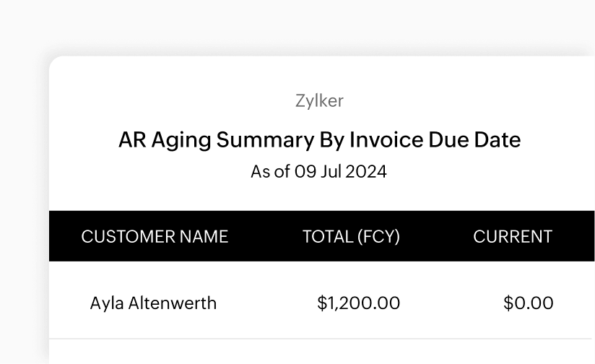Click the gap between the TOTAL and CURRENT headers
The image size is (595, 364).
click(x=437, y=236)
